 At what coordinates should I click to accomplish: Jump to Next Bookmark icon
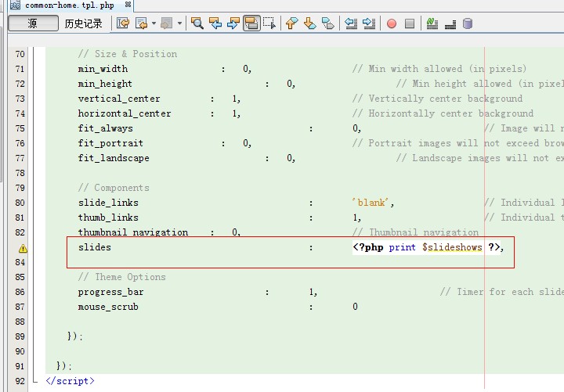(x=309, y=23)
